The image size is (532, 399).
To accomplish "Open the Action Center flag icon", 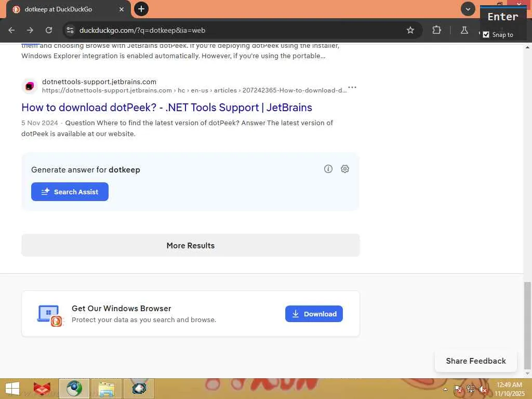I will 458,390.
